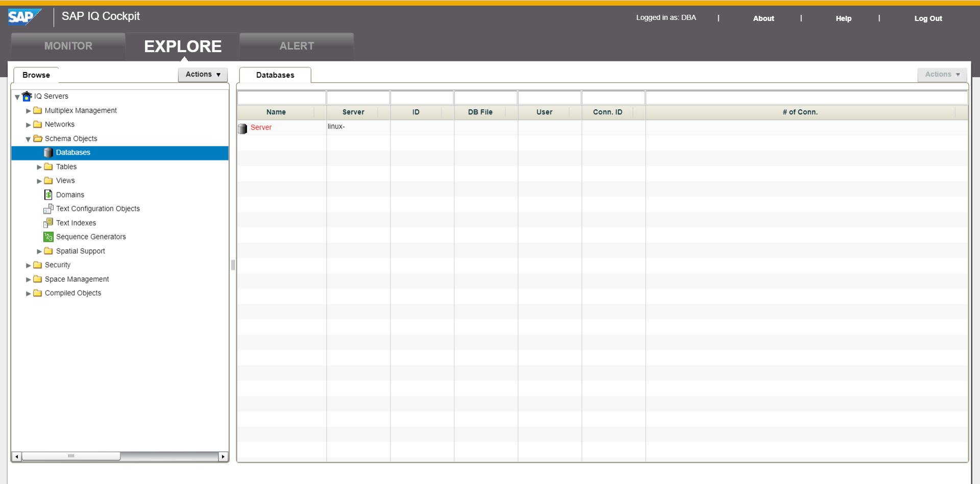Image resolution: width=980 pixels, height=484 pixels.
Task: Click Log Out
Action: coord(928,18)
